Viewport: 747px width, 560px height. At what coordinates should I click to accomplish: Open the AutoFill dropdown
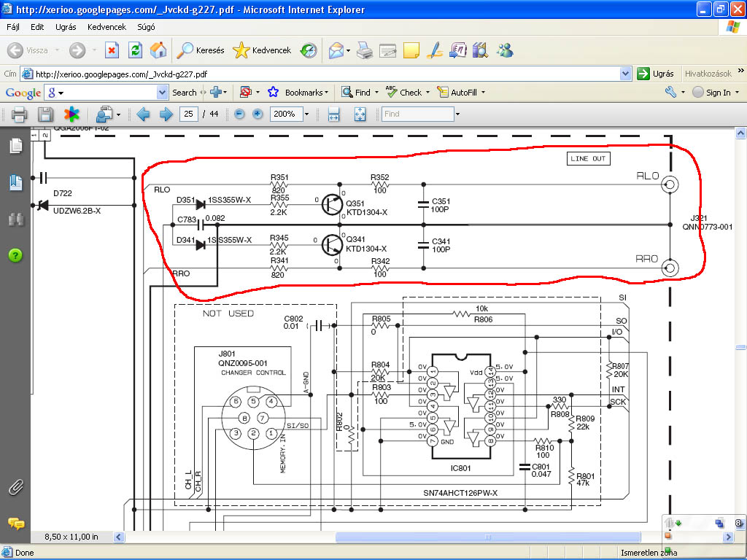click(x=483, y=93)
